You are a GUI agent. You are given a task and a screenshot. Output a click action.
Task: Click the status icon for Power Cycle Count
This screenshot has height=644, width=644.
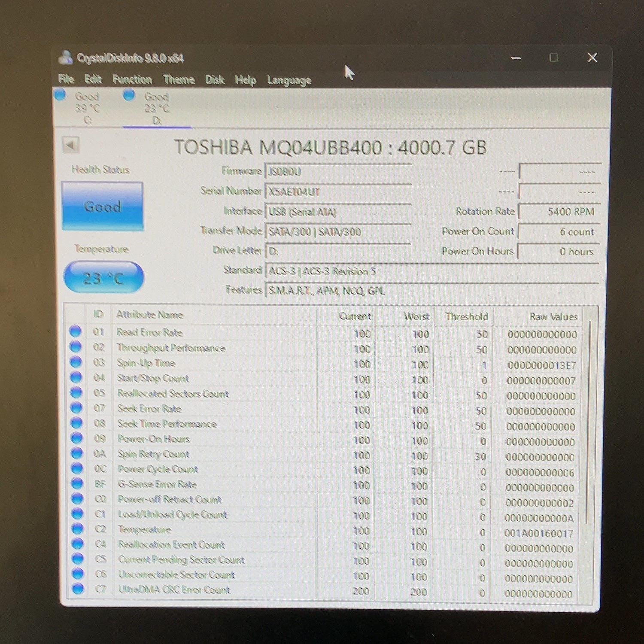(x=77, y=468)
